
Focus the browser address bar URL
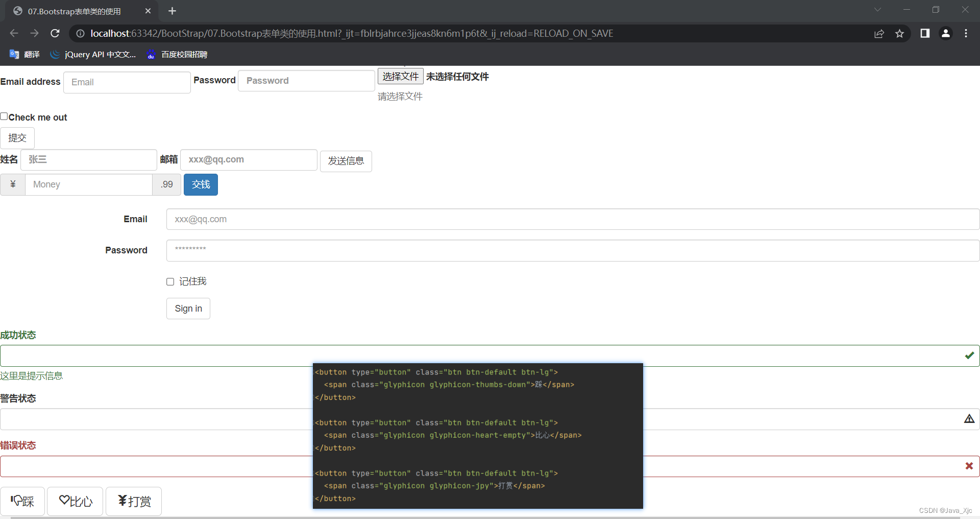click(352, 33)
